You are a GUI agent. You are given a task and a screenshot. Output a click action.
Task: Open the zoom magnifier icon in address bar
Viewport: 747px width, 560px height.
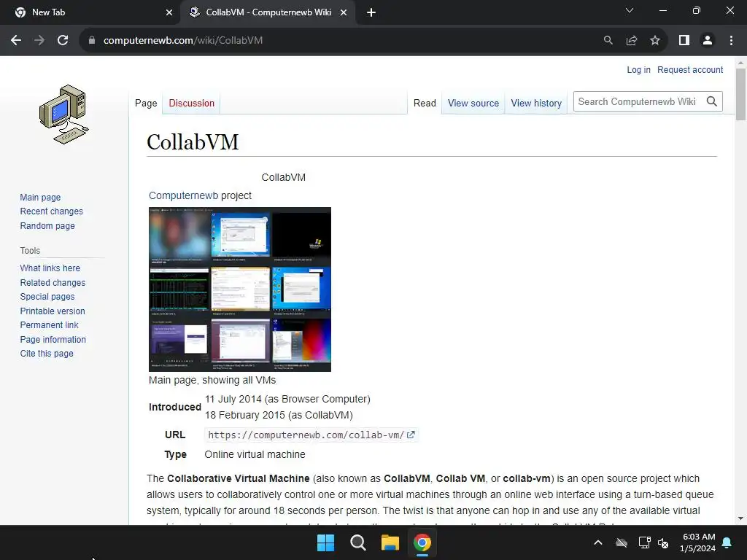[x=608, y=41]
